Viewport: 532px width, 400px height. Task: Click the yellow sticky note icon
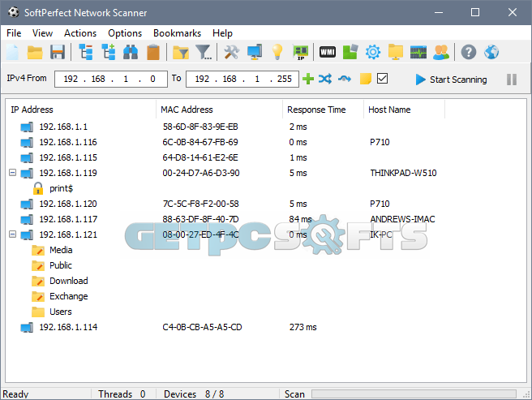point(366,79)
